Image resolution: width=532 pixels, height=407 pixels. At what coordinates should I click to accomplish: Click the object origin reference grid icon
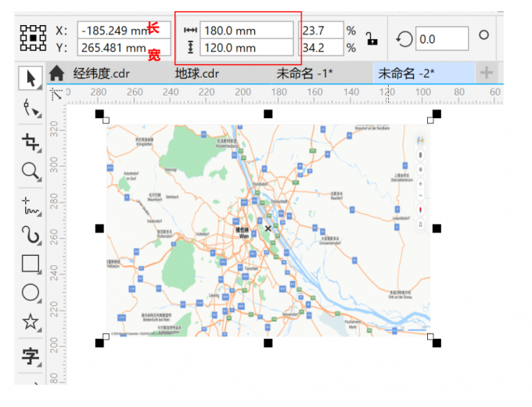33,38
